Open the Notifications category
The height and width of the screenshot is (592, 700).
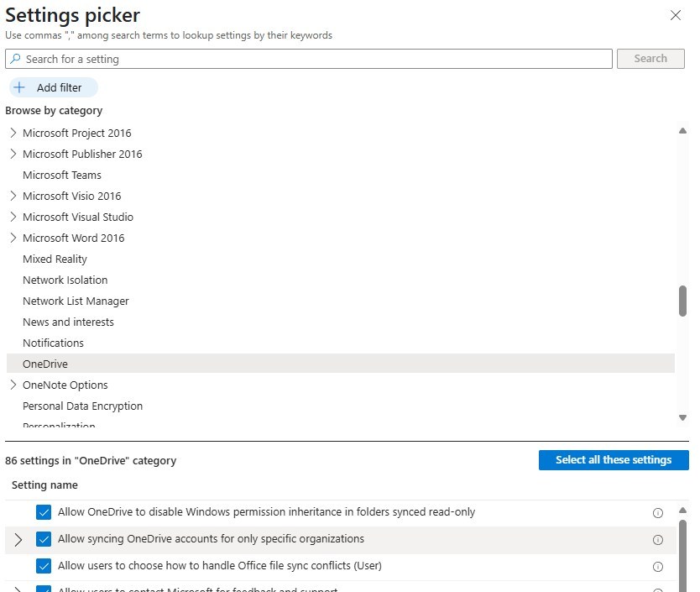click(53, 343)
